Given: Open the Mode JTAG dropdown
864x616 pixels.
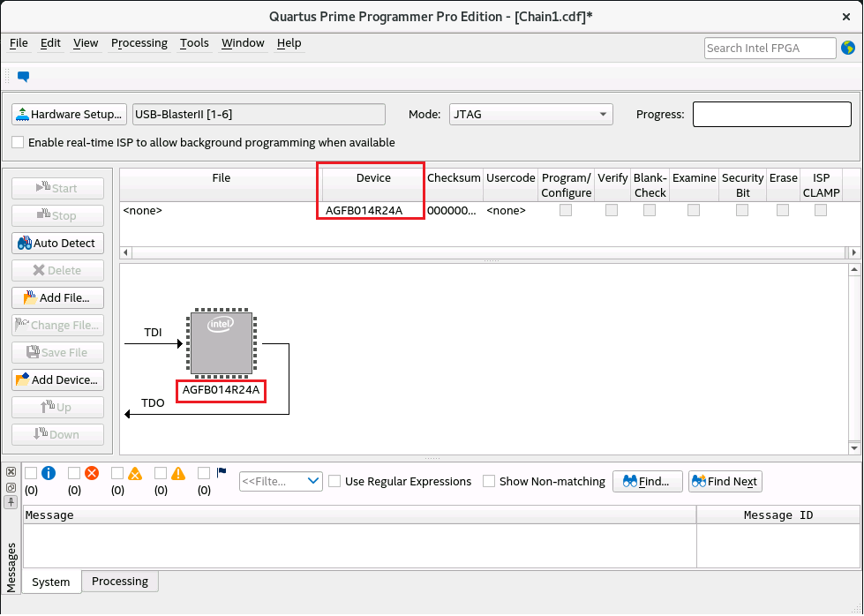Looking at the screenshot, I should tap(530, 114).
